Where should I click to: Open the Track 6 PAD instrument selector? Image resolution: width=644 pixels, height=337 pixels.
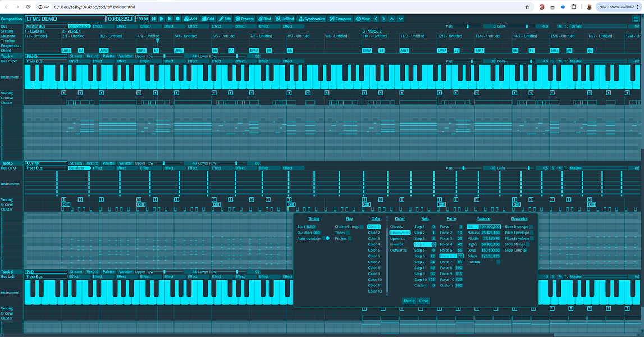click(45, 272)
